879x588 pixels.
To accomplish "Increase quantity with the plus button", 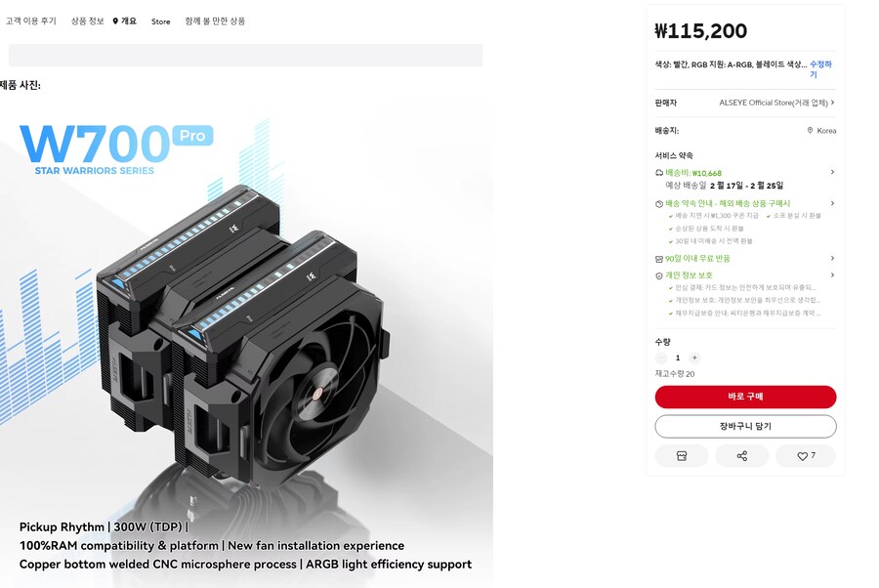I will click(694, 357).
